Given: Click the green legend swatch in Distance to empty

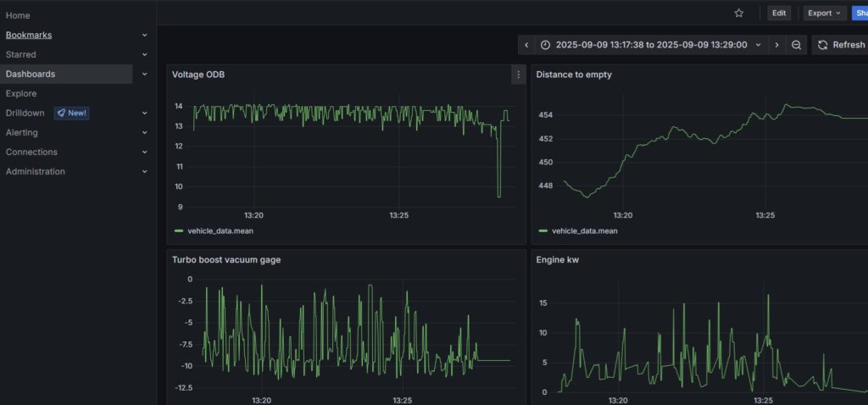Looking at the screenshot, I should coord(542,230).
